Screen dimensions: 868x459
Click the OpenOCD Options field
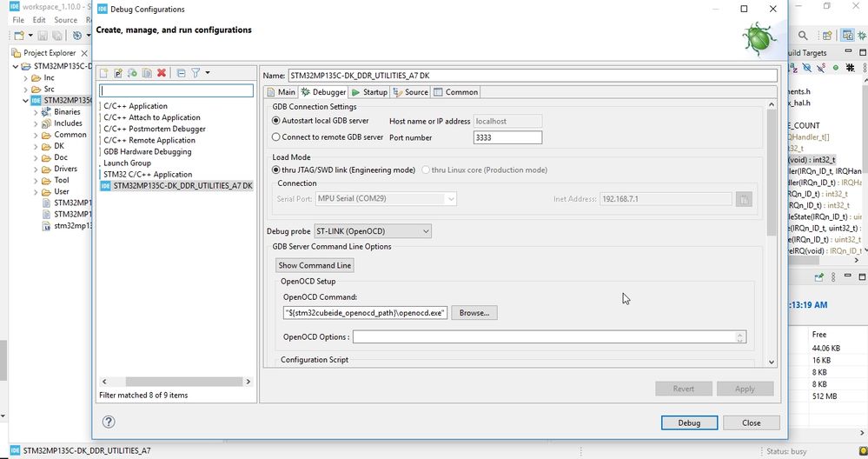[x=549, y=336]
